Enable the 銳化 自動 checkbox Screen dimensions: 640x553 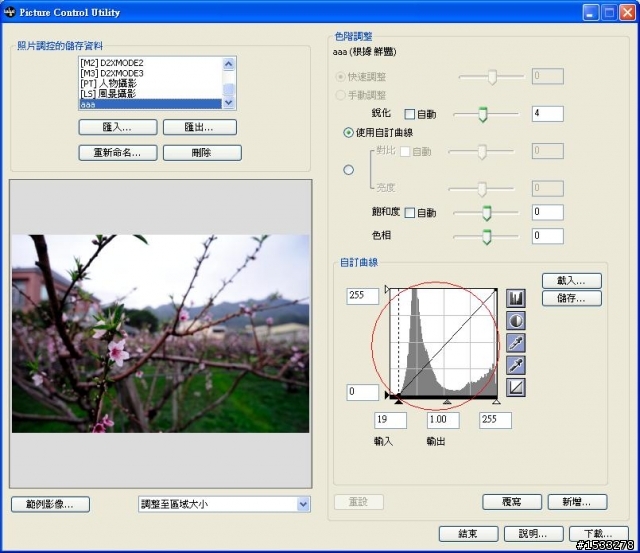pos(409,114)
